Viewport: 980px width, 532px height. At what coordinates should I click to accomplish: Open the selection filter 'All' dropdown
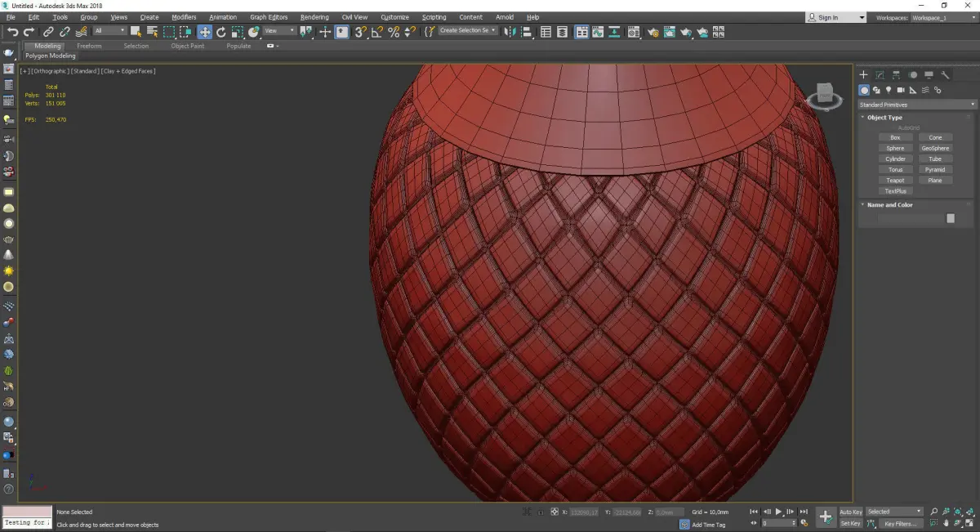(x=109, y=31)
